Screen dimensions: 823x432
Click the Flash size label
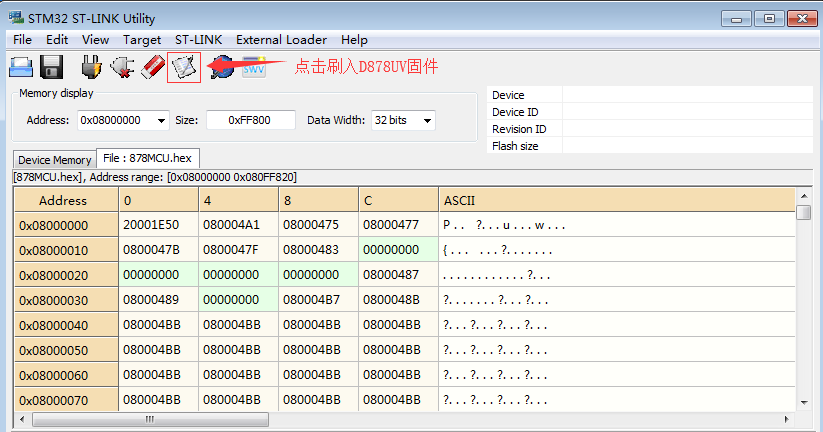tap(515, 146)
